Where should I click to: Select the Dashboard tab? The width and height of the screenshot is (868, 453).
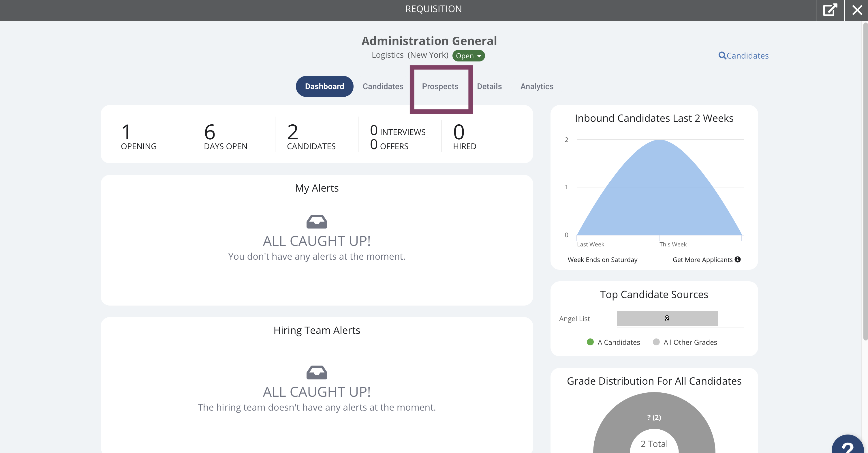pos(324,86)
